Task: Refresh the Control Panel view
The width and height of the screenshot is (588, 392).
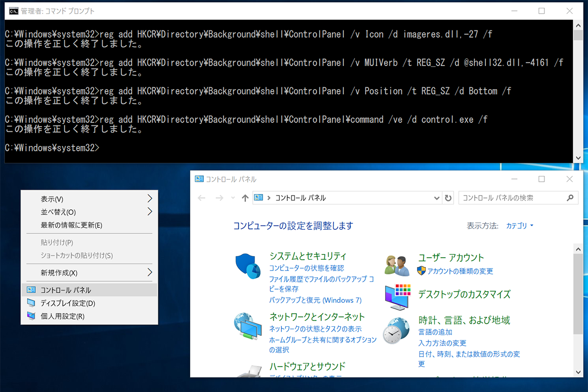Action: [x=448, y=198]
